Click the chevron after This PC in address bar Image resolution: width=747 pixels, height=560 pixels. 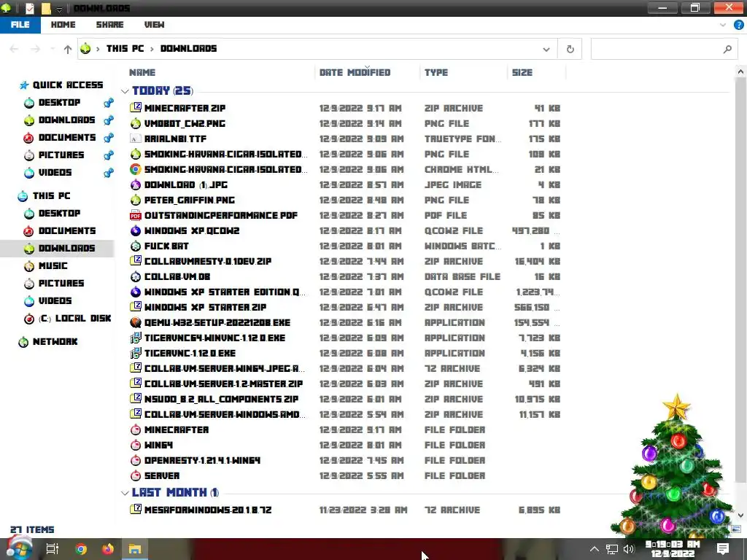(152, 49)
